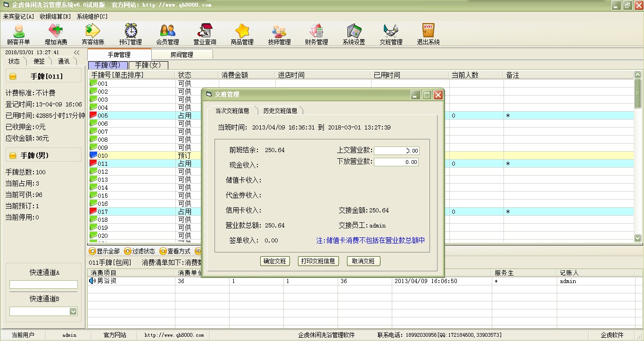
Task: Select the 状态 tab in left panel
Action: pos(14,61)
